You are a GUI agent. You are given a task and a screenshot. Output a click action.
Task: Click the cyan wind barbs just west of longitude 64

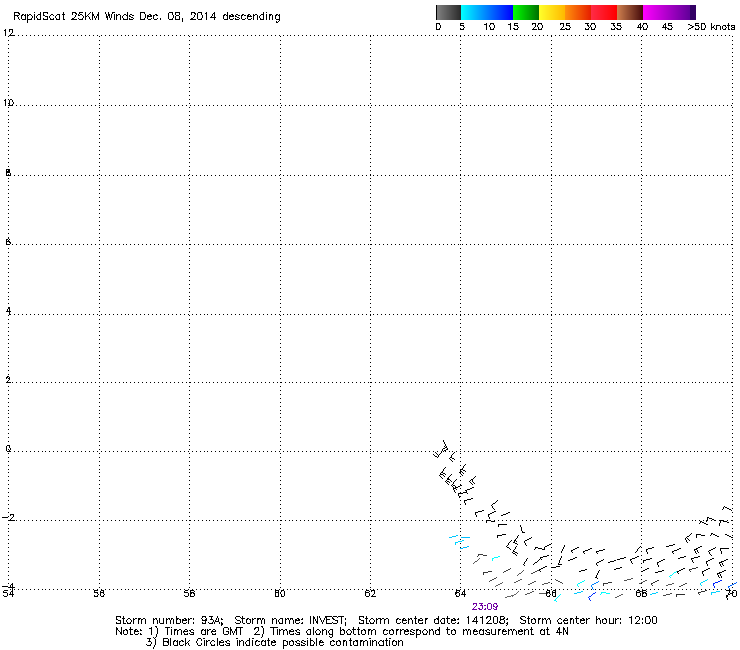pos(460,542)
